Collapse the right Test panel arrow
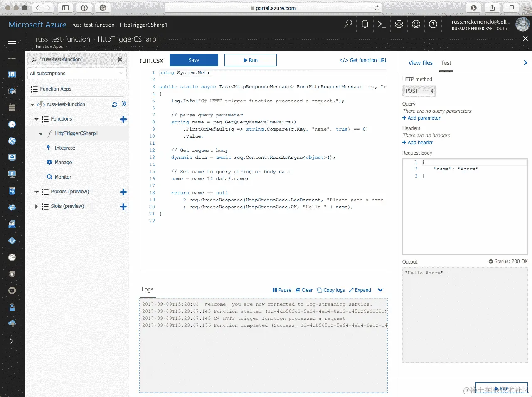The width and height of the screenshot is (532, 397). 525,63
